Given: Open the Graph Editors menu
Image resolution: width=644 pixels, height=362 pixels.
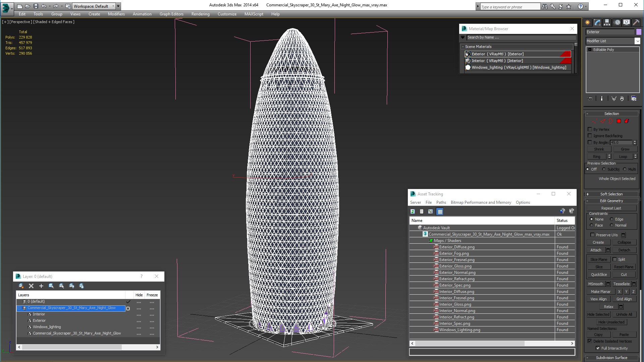Looking at the screenshot, I should [171, 14].
